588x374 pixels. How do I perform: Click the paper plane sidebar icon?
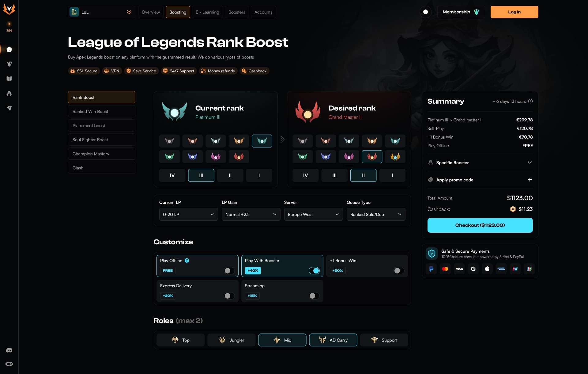9,108
